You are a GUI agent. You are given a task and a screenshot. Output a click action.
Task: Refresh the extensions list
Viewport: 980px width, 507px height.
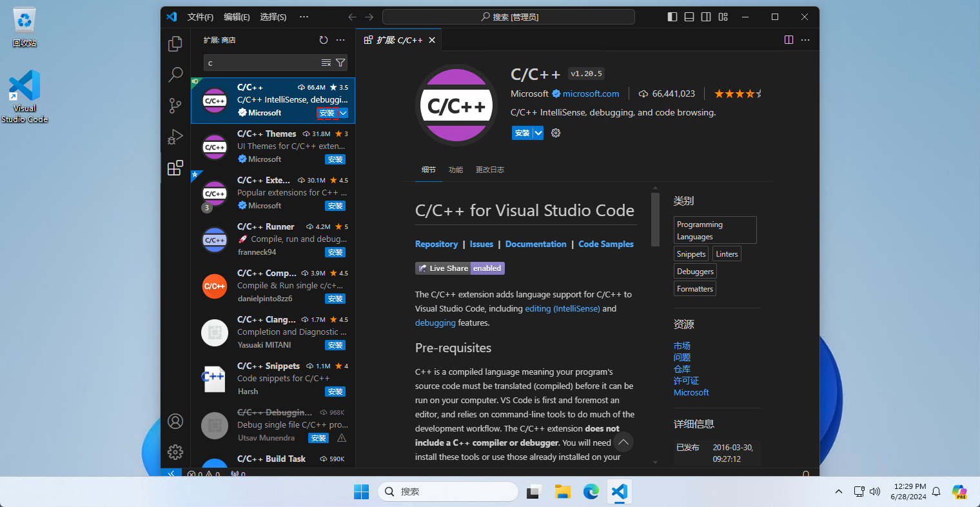tap(324, 39)
